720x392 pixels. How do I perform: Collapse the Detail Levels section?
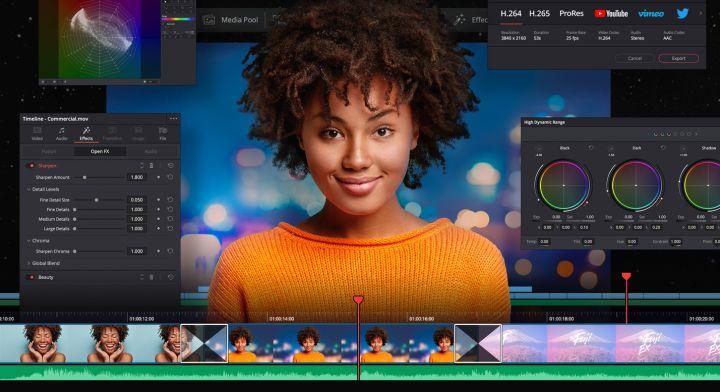(x=28, y=189)
